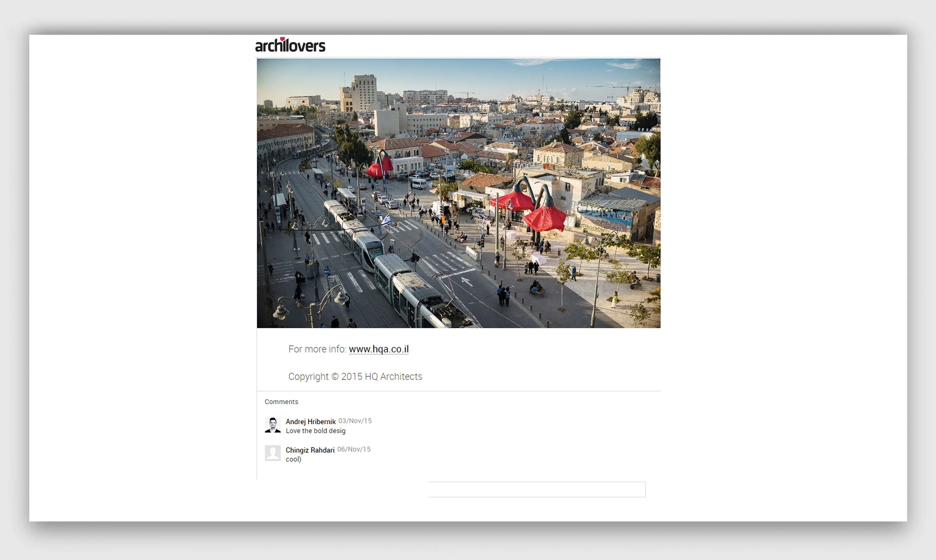Click the "For more info:" label
The image size is (936, 560).
pos(317,349)
